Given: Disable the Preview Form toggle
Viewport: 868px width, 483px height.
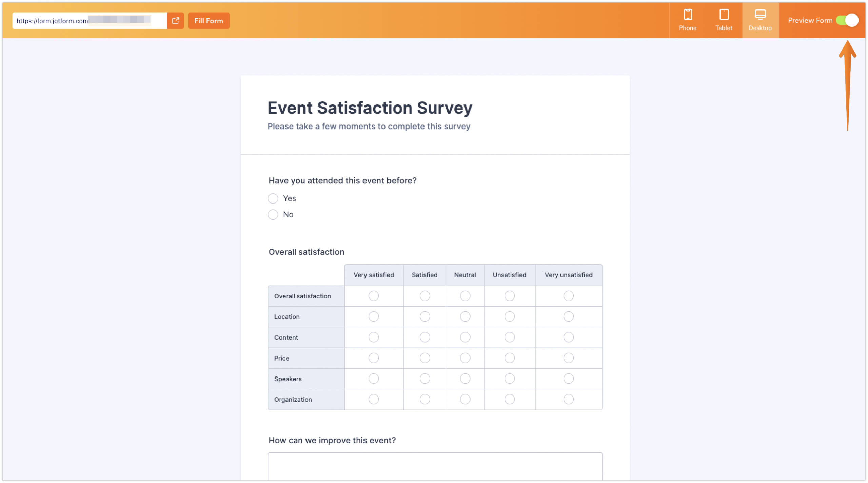Looking at the screenshot, I should [847, 20].
